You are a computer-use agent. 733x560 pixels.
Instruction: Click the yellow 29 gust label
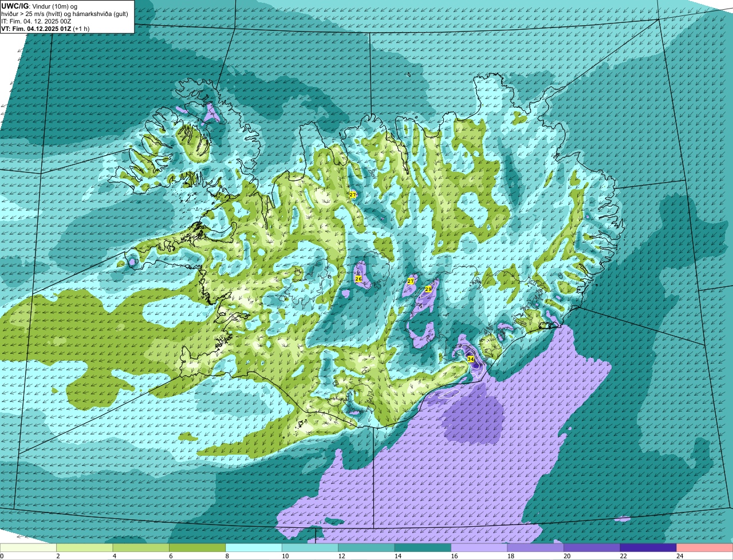tap(428, 289)
